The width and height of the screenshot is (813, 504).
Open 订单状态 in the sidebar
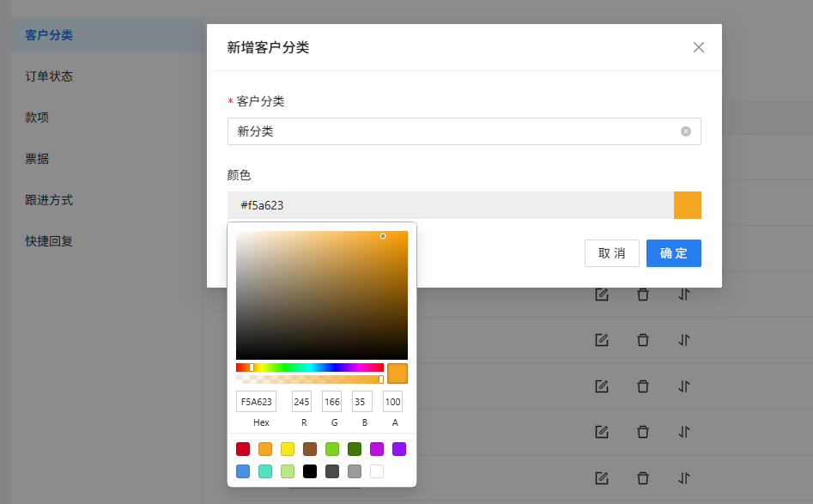(49, 76)
